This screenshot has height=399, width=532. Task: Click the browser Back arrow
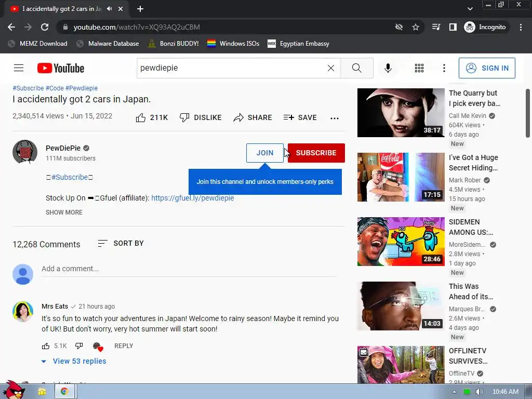click(x=11, y=27)
